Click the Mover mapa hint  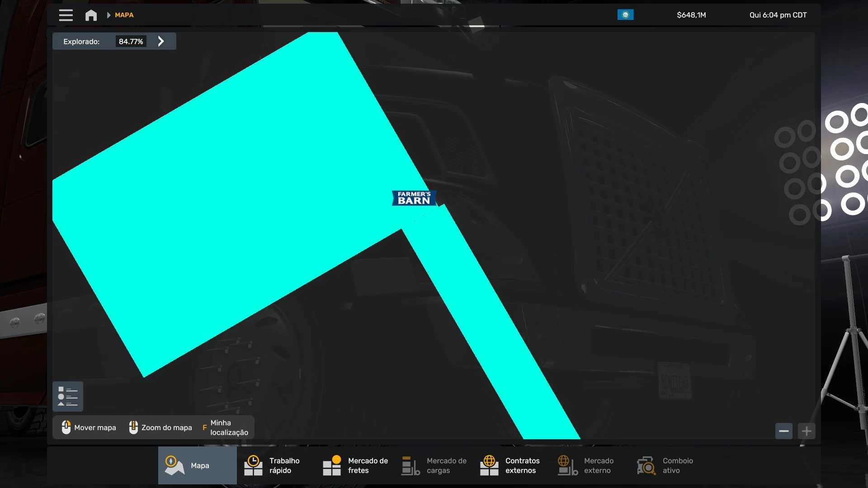[x=89, y=427]
